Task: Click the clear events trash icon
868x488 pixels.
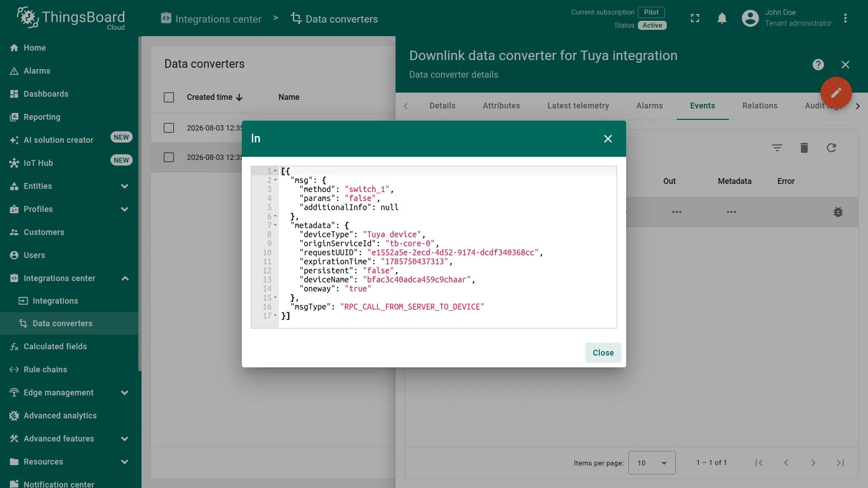Action: coord(804,148)
